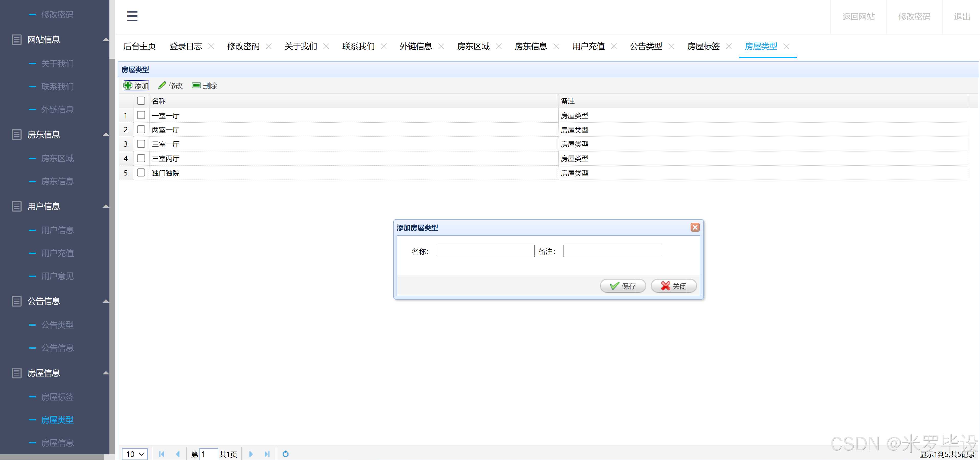
Task: Click the 删除 delete toolbar icon
Action: [x=196, y=86]
